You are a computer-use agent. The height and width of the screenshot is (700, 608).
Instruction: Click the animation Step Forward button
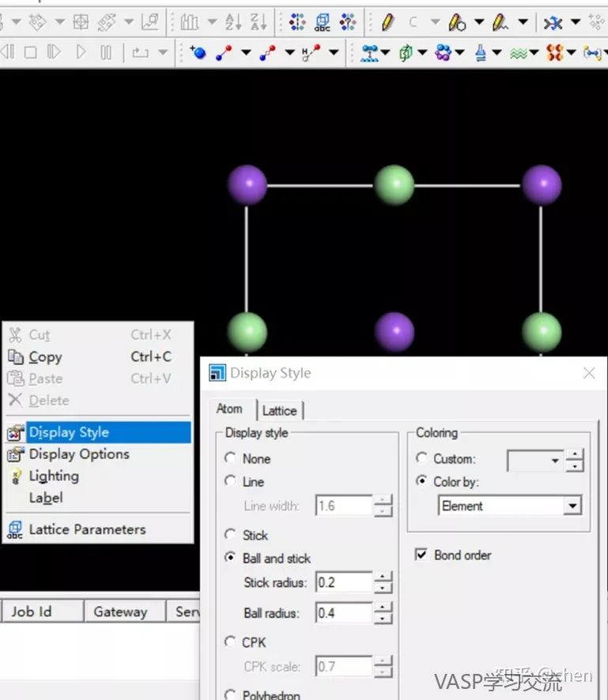tap(54, 52)
